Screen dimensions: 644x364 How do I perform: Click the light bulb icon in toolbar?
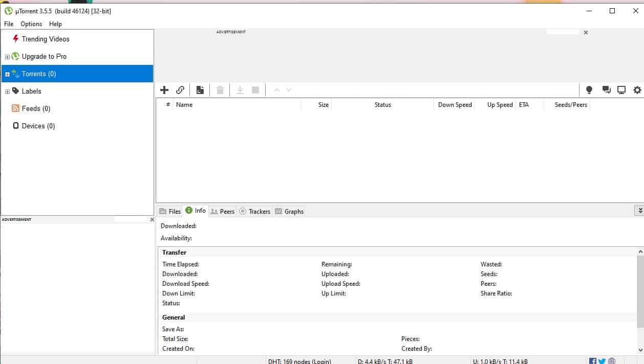click(589, 90)
